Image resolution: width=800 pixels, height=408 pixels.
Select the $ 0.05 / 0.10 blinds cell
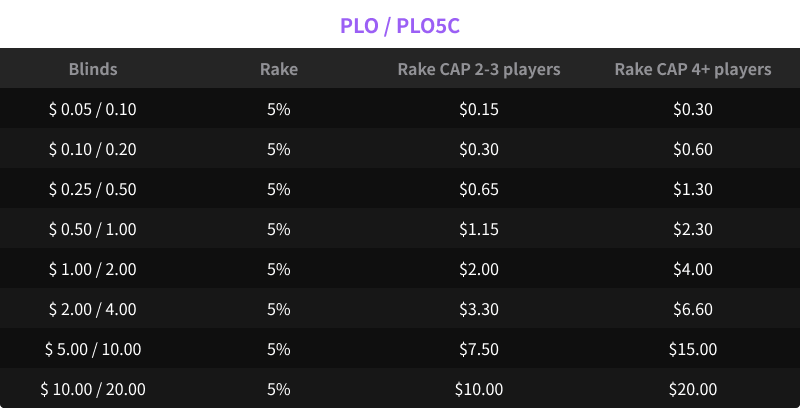pyautogui.click(x=93, y=109)
